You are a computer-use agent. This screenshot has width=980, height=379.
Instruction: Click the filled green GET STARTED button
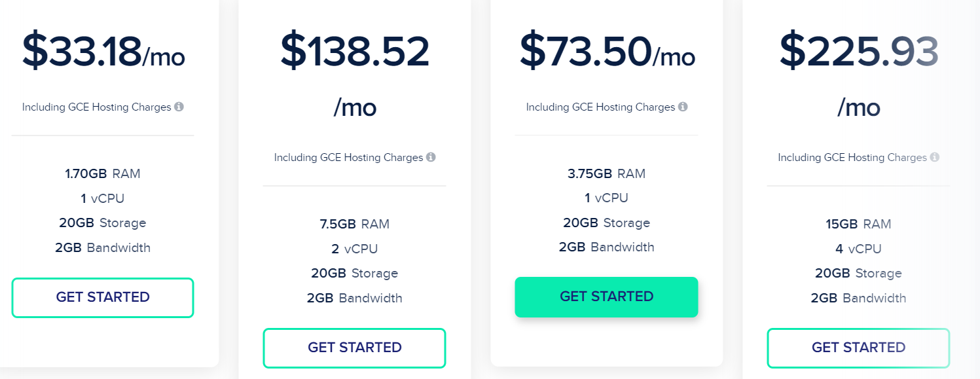pyautogui.click(x=607, y=297)
